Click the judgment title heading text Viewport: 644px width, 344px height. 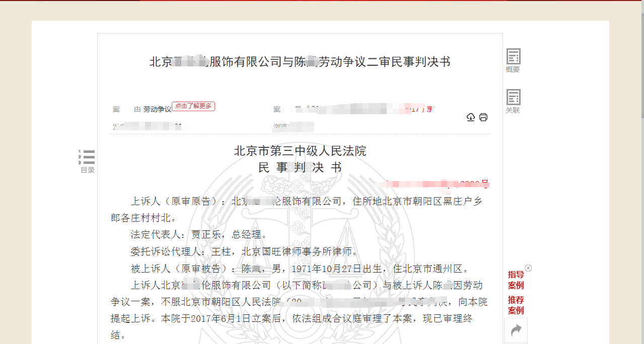click(x=300, y=62)
